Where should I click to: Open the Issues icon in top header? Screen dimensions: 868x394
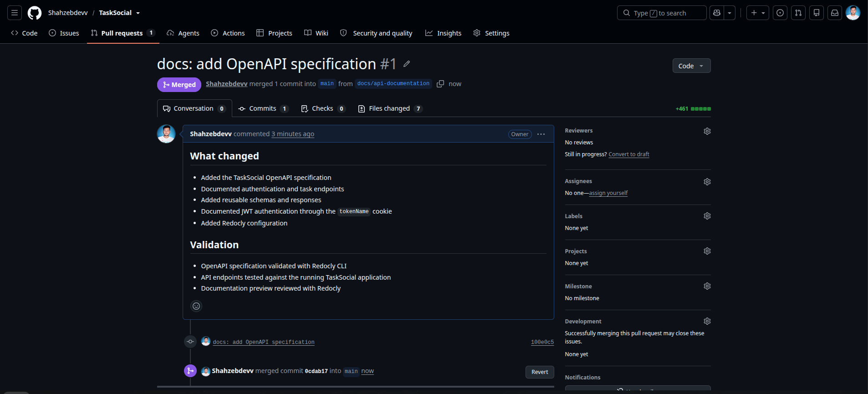780,13
